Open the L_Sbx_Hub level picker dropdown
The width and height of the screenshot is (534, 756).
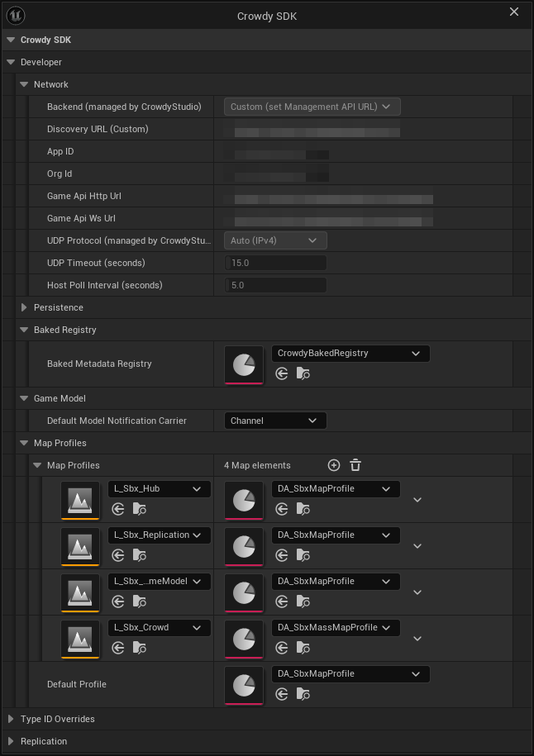(160, 489)
